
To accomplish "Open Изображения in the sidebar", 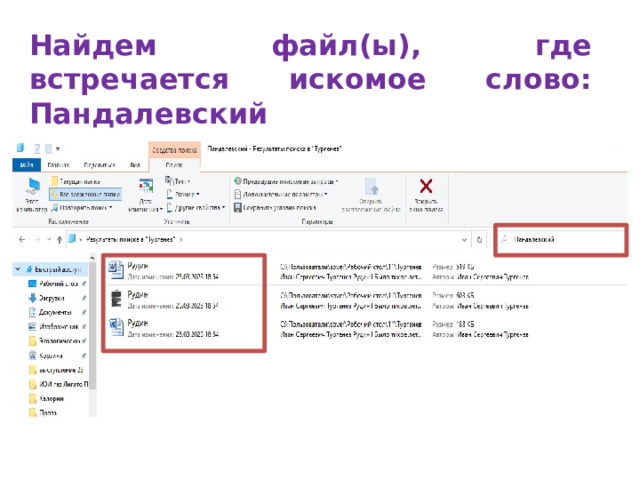I will pos(58,327).
